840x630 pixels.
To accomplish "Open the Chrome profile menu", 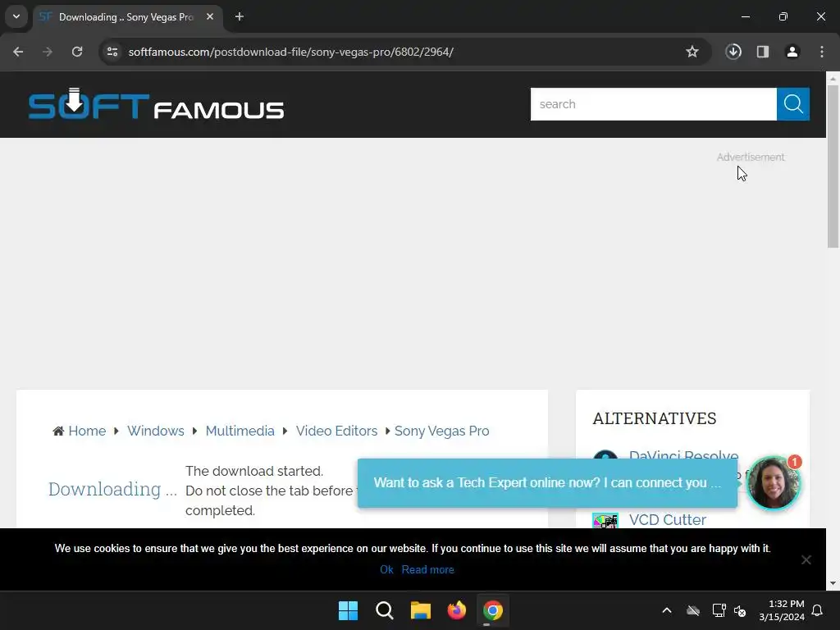I will point(792,52).
